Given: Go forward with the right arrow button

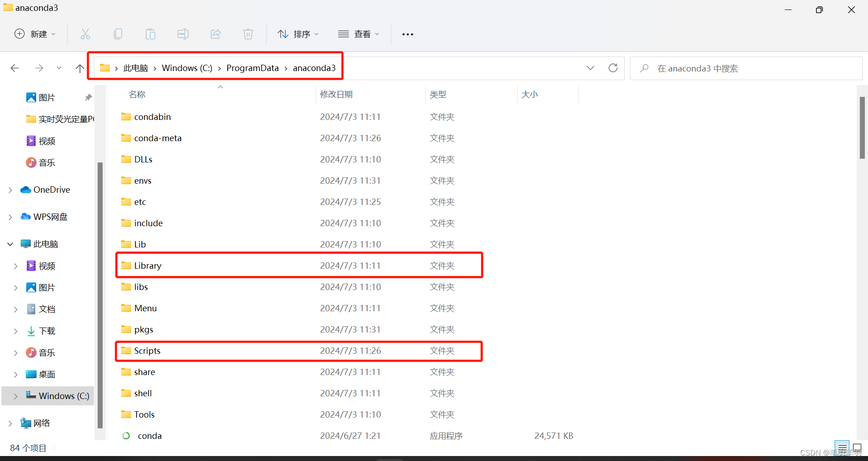Looking at the screenshot, I should (39, 68).
